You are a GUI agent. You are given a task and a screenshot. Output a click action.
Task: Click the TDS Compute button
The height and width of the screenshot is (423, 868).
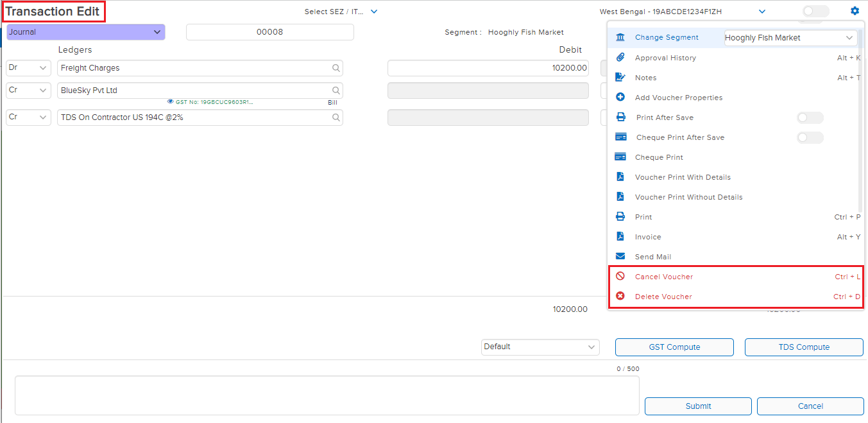coord(804,347)
